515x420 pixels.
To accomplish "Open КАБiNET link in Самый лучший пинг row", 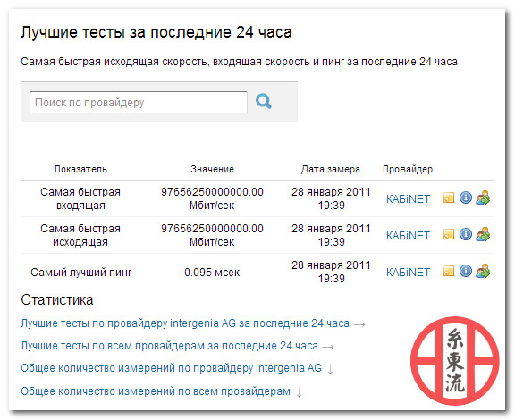I will (x=408, y=273).
